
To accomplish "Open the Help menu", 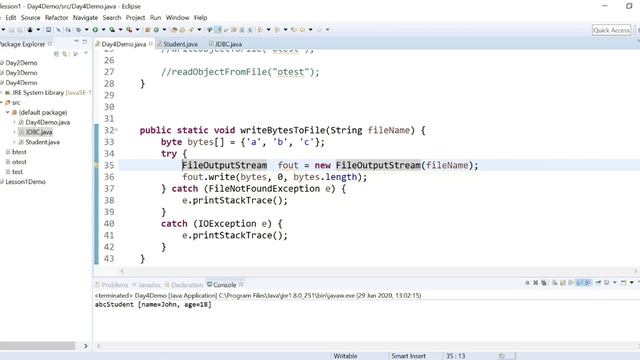I will pyautogui.click(x=200, y=18).
